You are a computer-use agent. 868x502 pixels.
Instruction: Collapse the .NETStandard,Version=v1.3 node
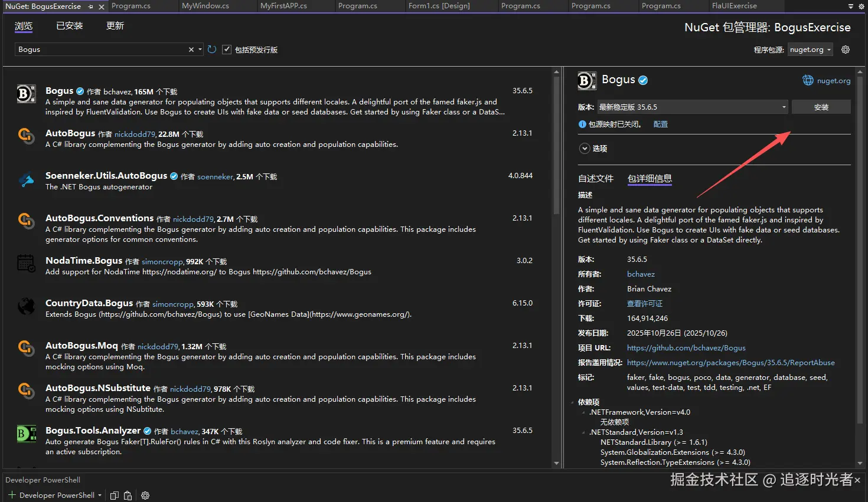click(x=584, y=432)
